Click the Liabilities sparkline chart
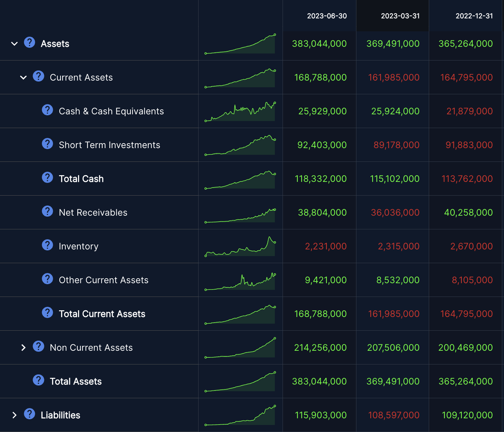Screen dimensions: 504x432 240,415
